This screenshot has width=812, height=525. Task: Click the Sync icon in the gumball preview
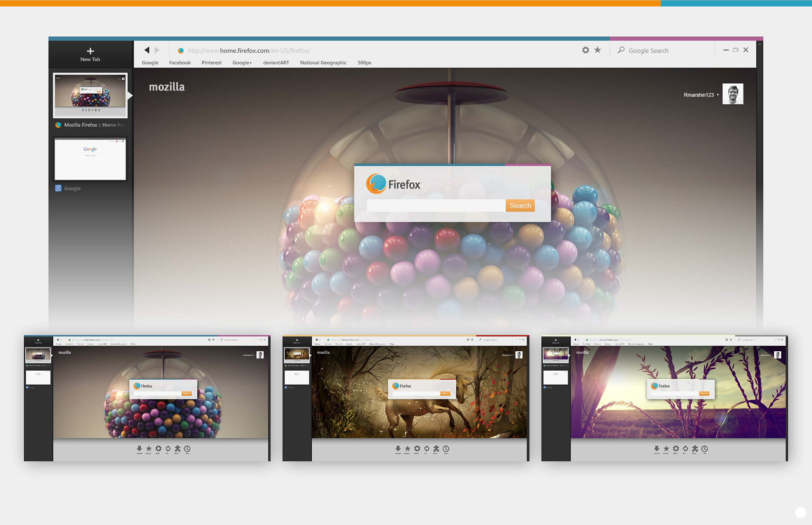click(168, 448)
